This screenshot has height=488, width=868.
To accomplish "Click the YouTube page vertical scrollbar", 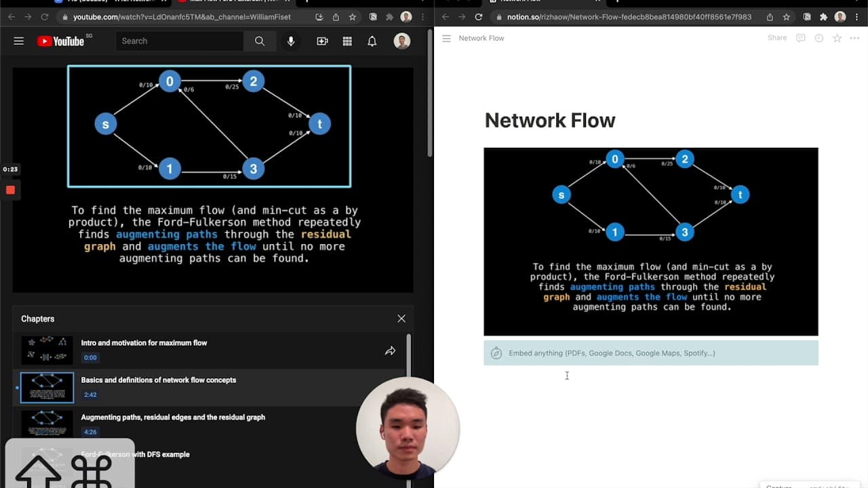I will pyautogui.click(x=430, y=91).
